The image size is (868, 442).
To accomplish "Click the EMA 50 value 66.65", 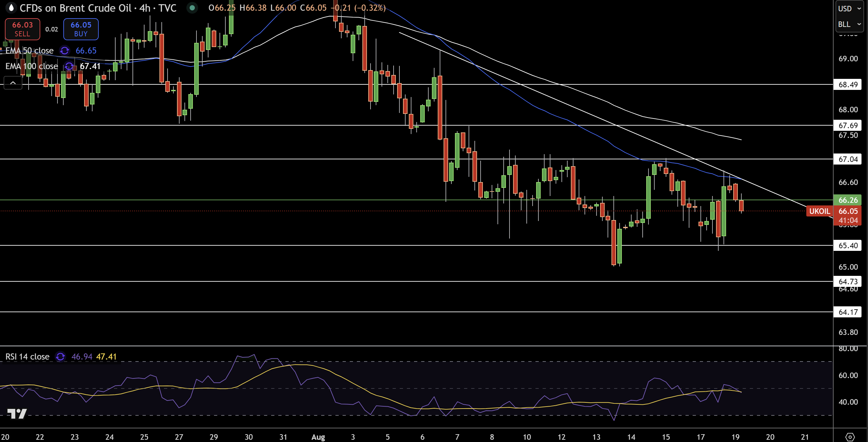I will (86, 51).
